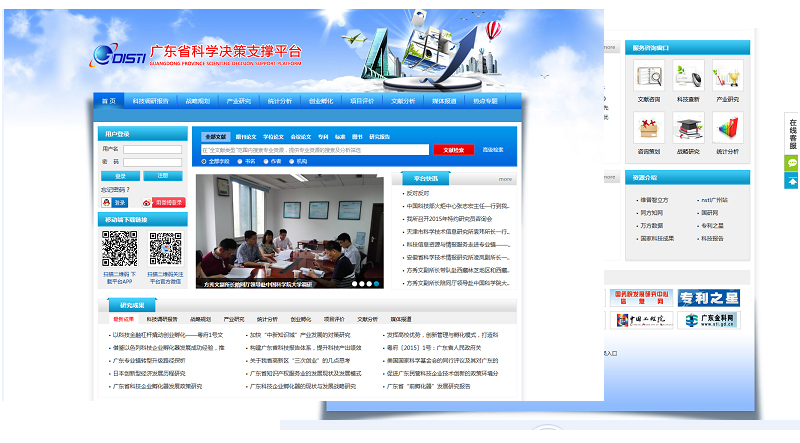This screenshot has height=443, width=800.
Task: Open the 咨询策划 service icon
Action: (648, 127)
